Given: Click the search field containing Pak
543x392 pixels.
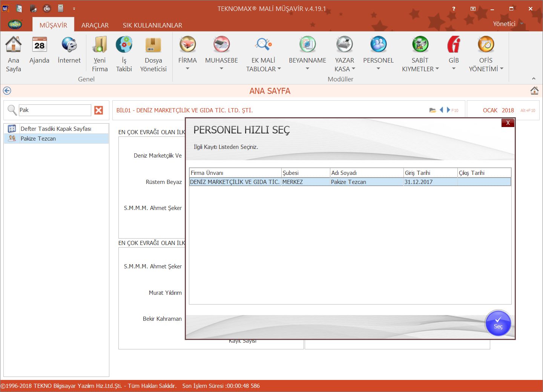Looking at the screenshot, I should pos(55,110).
